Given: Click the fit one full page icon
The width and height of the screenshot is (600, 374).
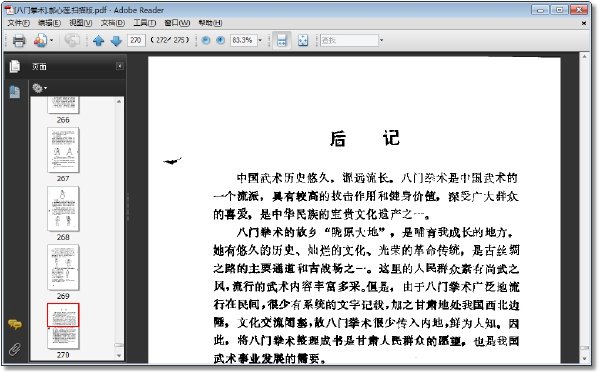Looking at the screenshot, I should (303, 40).
